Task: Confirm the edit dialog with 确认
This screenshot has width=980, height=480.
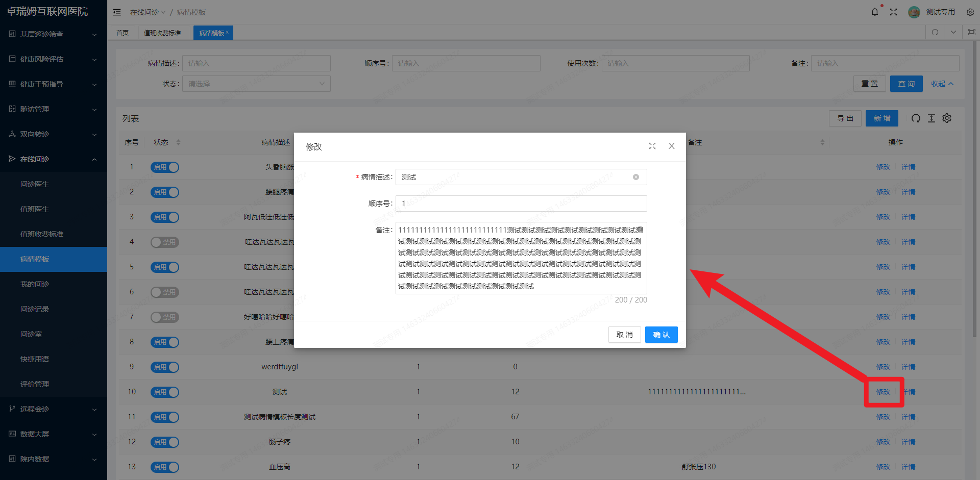Action: [x=661, y=335]
